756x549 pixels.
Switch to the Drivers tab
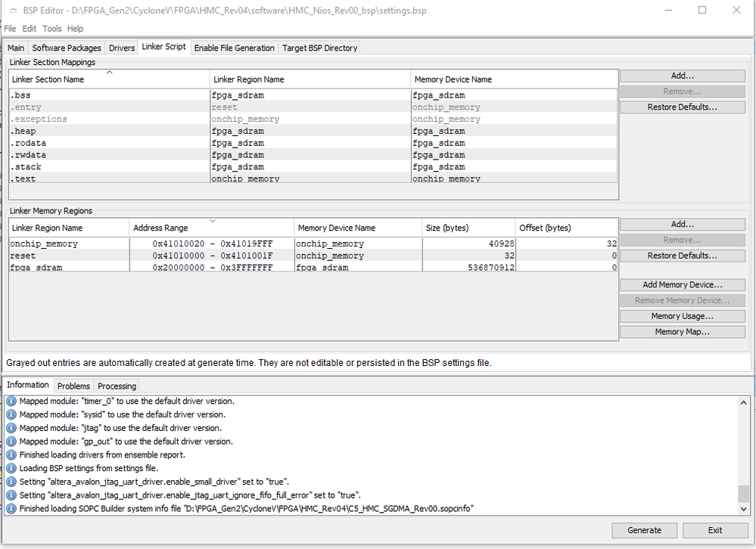click(x=122, y=48)
